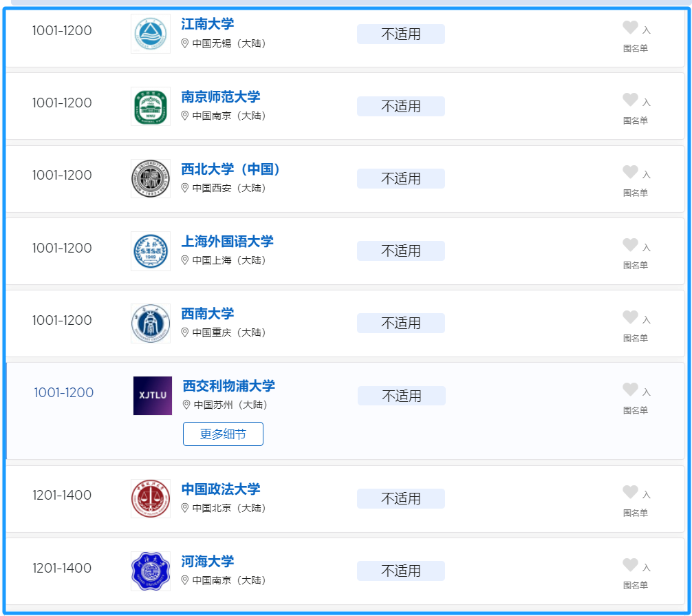Viewport: 692px width, 616px height.
Task: Click the 江南大学 university logo
Action: (x=151, y=32)
